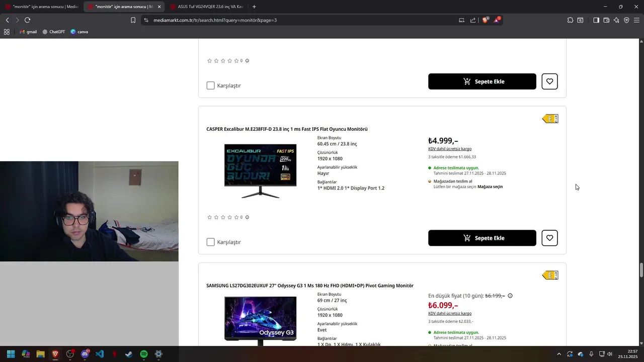This screenshot has width=644, height=362.
Task: Click the ₺6.099,- price of the Samsung monitor
Action: [443, 305]
